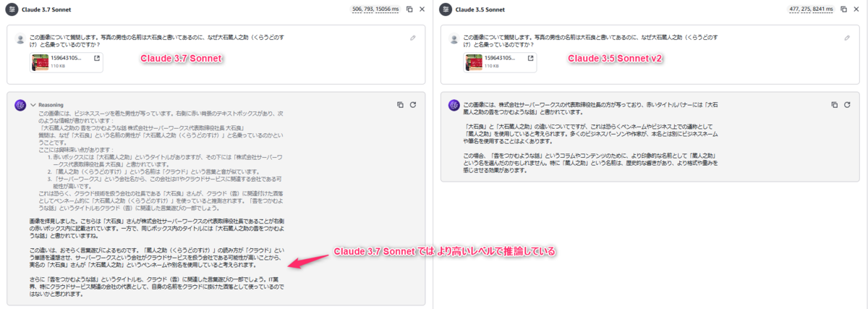Close the Claude 3.7 Sonnet panel
Screen dimensions: 868x309
point(422,9)
